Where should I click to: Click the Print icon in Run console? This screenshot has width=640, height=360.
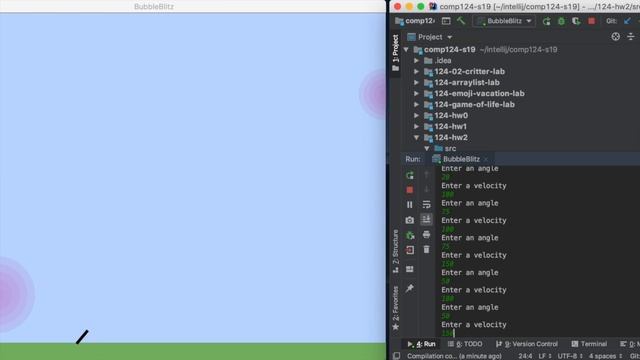click(x=427, y=234)
